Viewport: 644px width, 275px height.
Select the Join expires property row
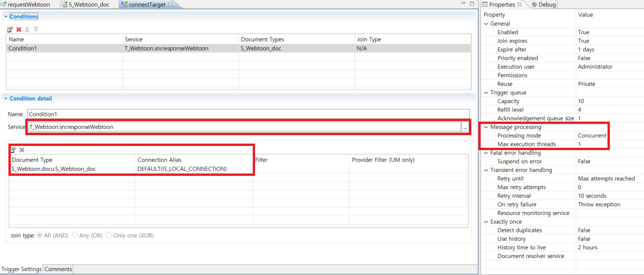[562, 41]
